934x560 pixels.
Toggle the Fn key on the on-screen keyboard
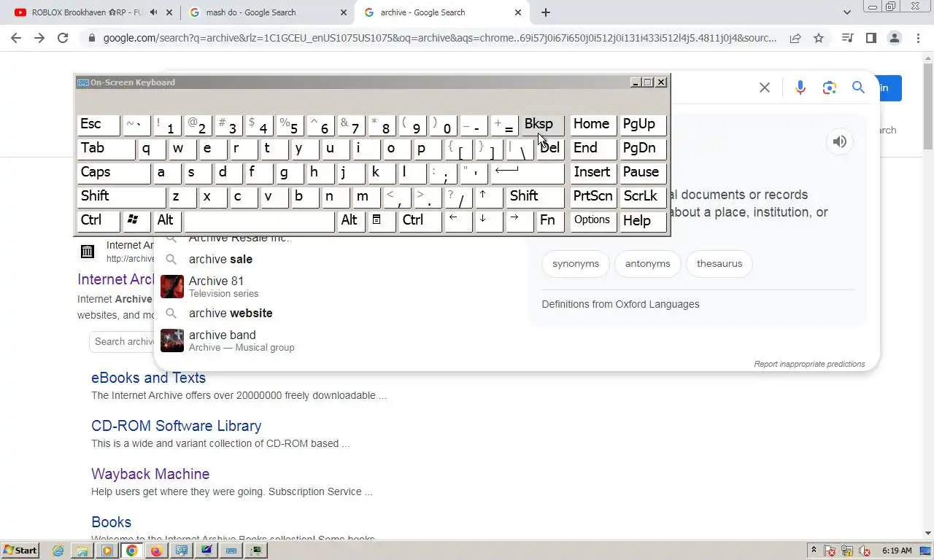pyautogui.click(x=550, y=221)
